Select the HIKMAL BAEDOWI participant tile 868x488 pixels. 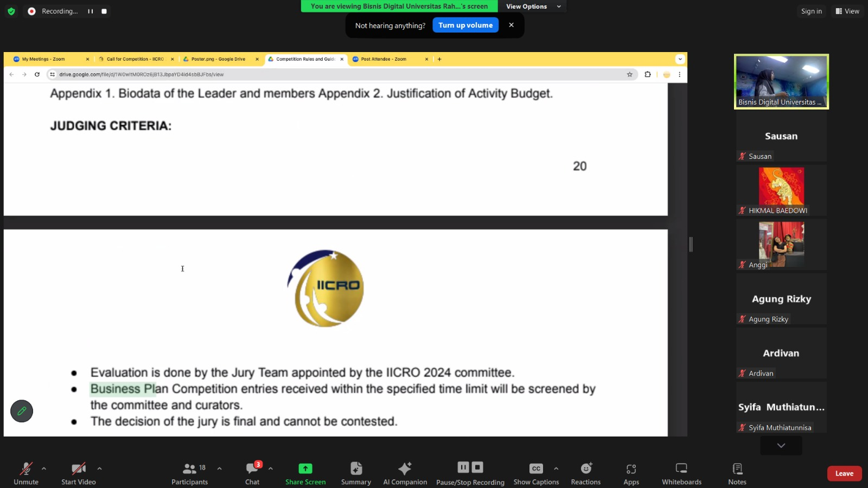point(781,190)
